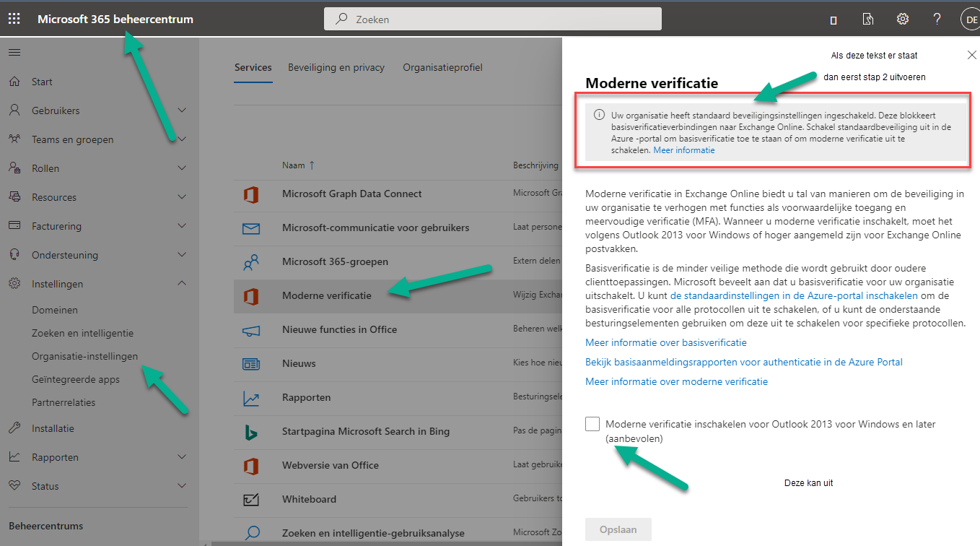980x546 pixels.
Task: Click the Nieuws newspaper icon
Action: pos(251,364)
